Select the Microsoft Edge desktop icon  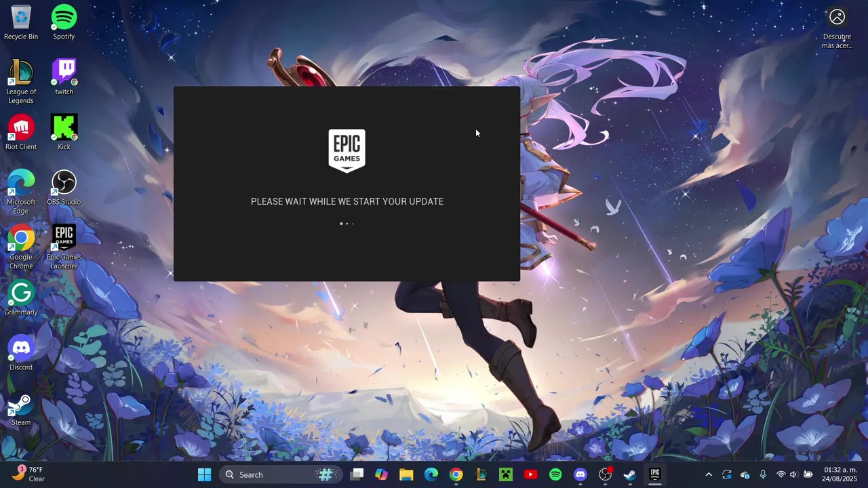coord(21,192)
